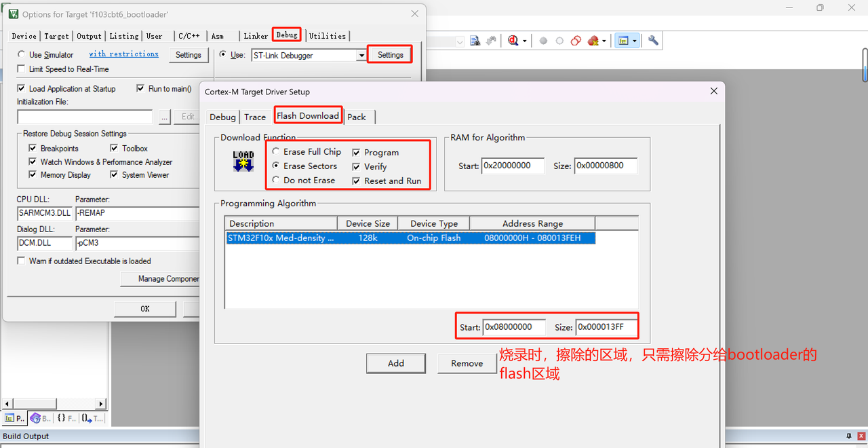Switch to the Linker tab in Options

256,36
